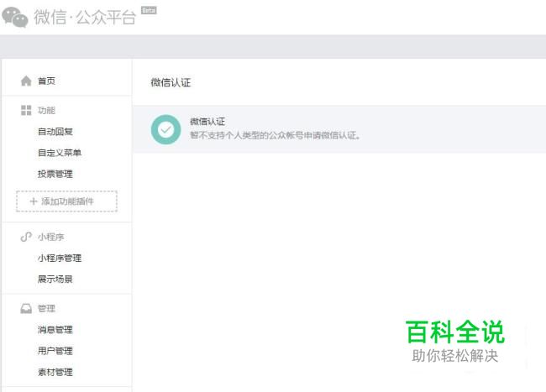546x392 pixels.
Task: Click the home icon beside 首页
Action: pyautogui.click(x=26, y=81)
